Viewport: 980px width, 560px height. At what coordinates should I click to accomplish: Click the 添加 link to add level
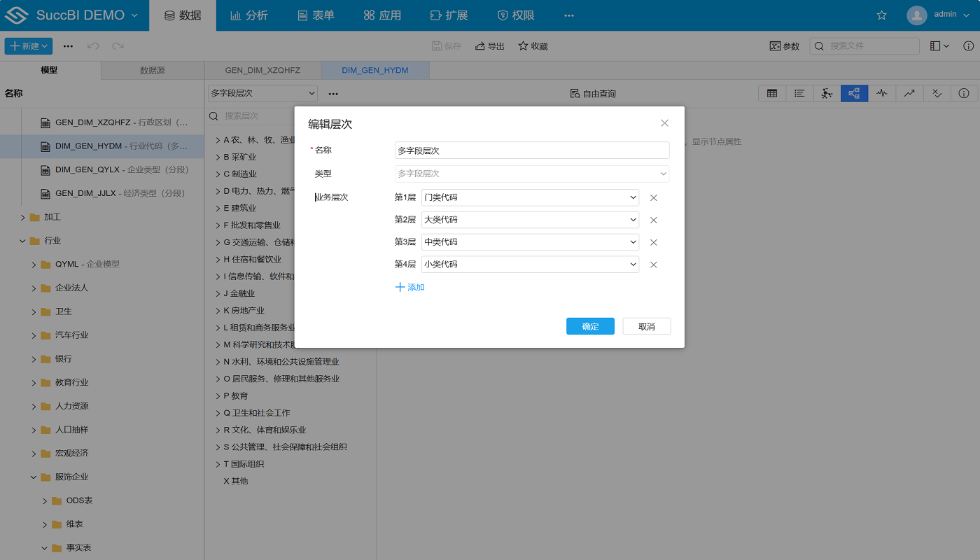410,287
